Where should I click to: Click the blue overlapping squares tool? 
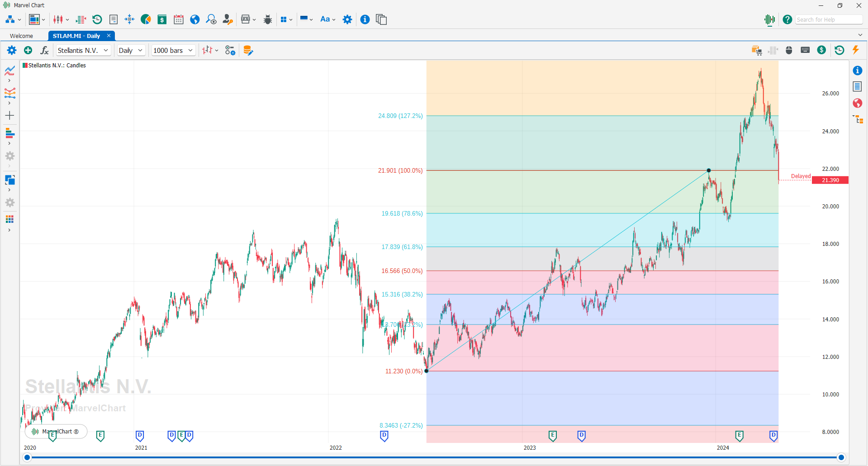[x=10, y=180]
